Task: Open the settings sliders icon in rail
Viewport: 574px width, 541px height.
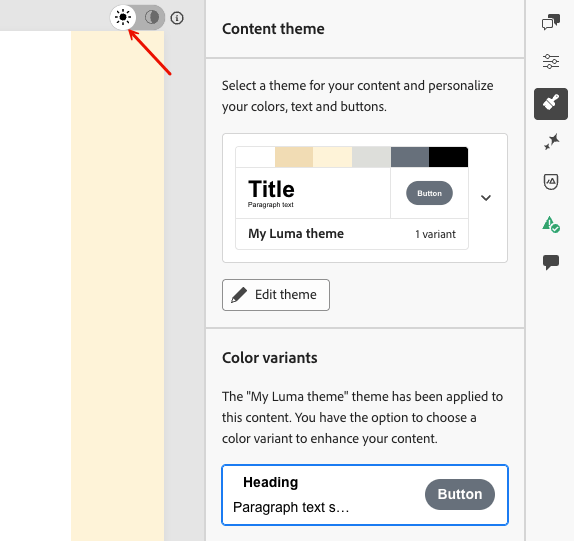Action: [551, 61]
